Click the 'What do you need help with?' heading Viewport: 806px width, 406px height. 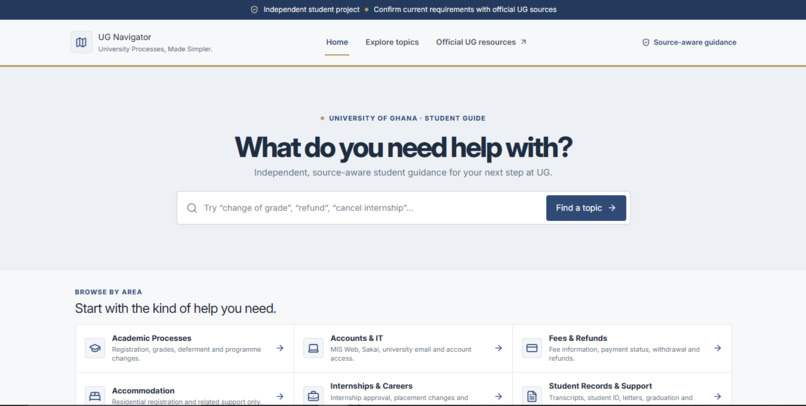point(403,147)
